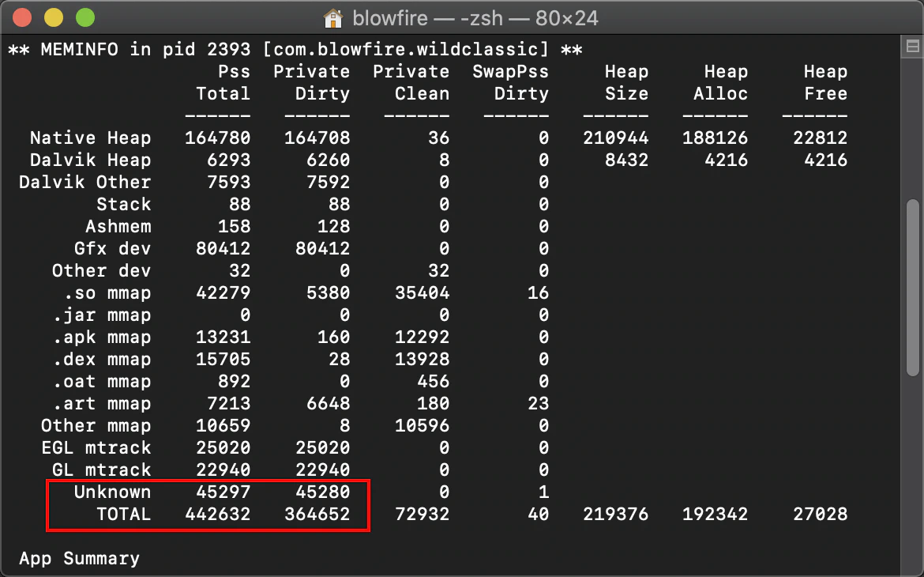This screenshot has height=577, width=924.
Task: Click Ashmem Pss Total value 158
Action: pyautogui.click(x=234, y=226)
